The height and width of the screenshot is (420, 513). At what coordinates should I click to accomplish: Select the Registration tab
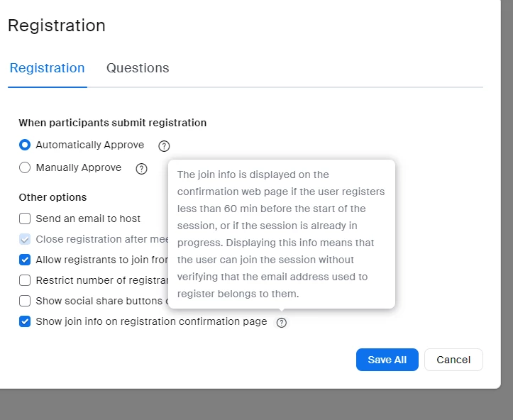47,68
